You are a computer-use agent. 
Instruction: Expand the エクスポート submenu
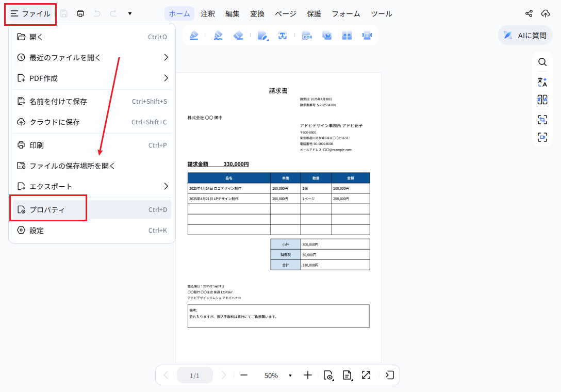click(x=92, y=187)
